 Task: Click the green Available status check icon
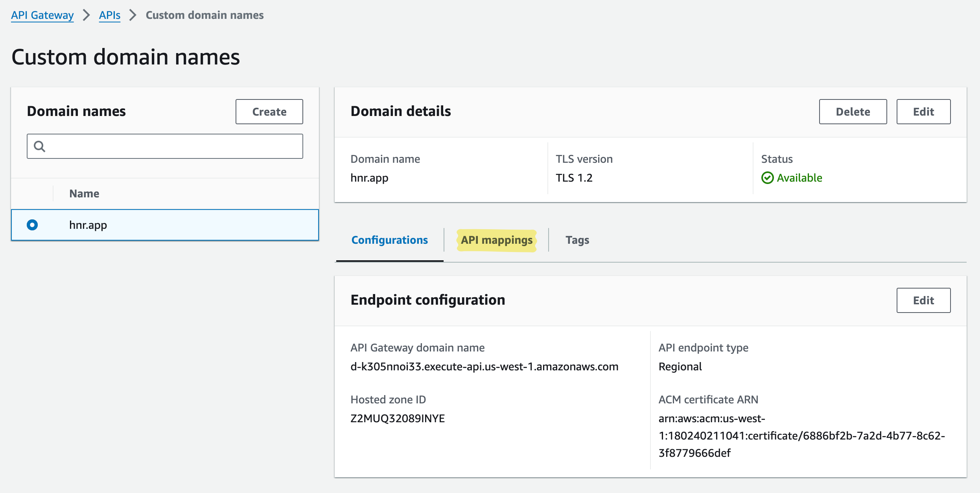(767, 178)
